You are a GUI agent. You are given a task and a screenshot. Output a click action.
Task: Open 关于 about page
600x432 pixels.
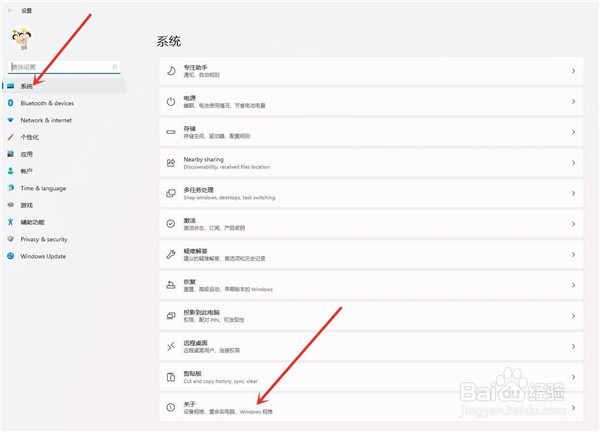tap(371, 408)
